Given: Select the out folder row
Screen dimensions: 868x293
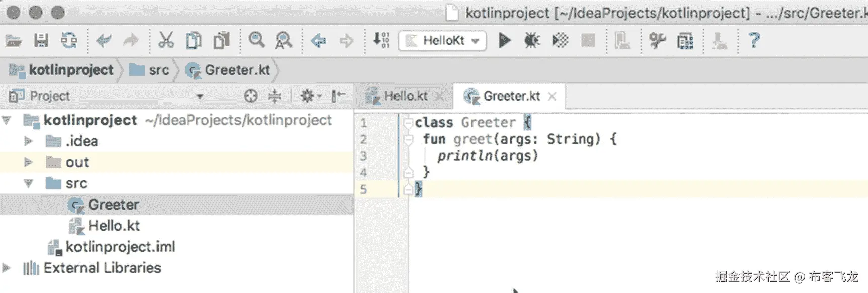Looking at the screenshot, I should (177, 162).
